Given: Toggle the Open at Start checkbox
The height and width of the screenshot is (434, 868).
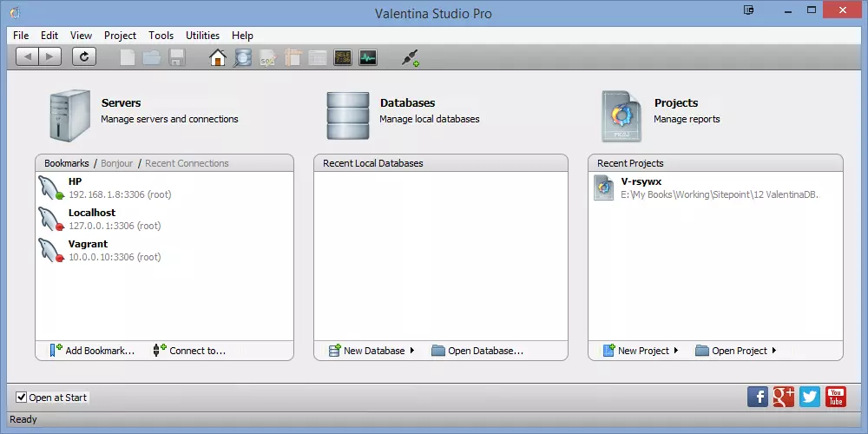Looking at the screenshot, I should pos(21,397).
